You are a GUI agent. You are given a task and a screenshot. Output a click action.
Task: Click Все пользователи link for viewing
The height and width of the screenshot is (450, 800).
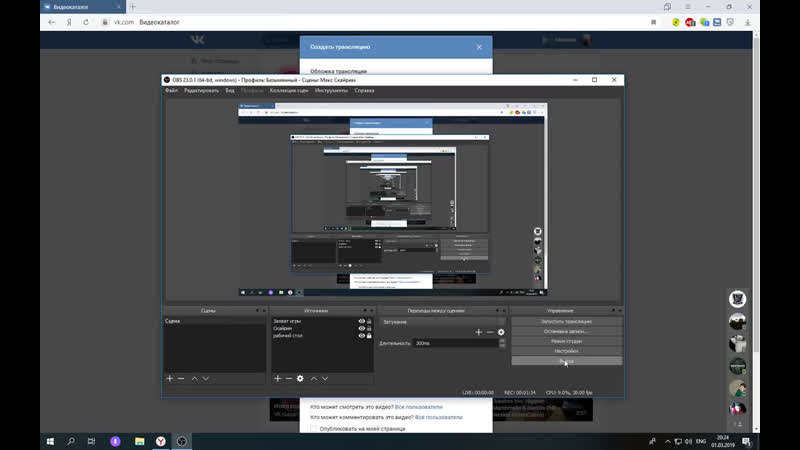tap(418, 407)
